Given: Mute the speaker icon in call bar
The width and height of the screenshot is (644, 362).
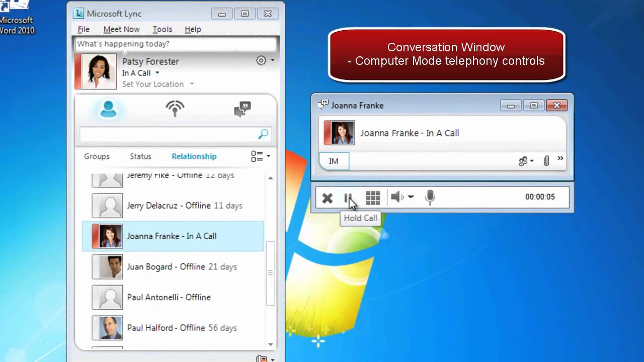Looking at the screenshot, I should point(397,197).
